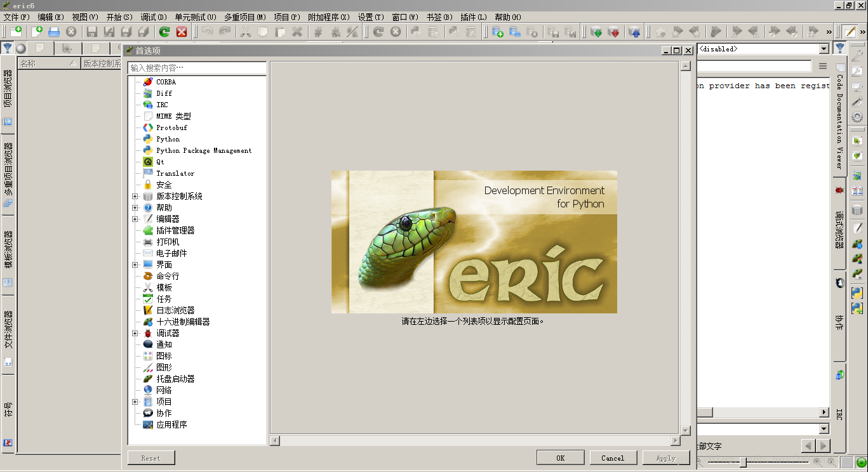Viewport: 868px width, 472px height.
Task: Open the 调试(D) menu
Action: (154, 17)
